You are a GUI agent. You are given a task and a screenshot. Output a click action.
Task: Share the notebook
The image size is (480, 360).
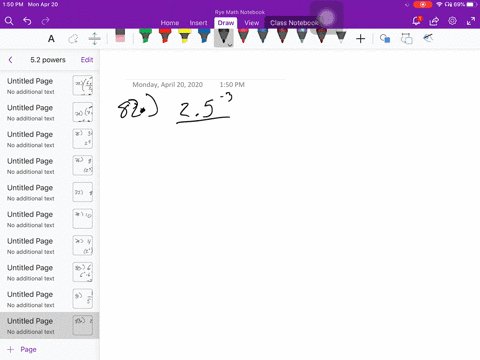[x=434, y=21]
